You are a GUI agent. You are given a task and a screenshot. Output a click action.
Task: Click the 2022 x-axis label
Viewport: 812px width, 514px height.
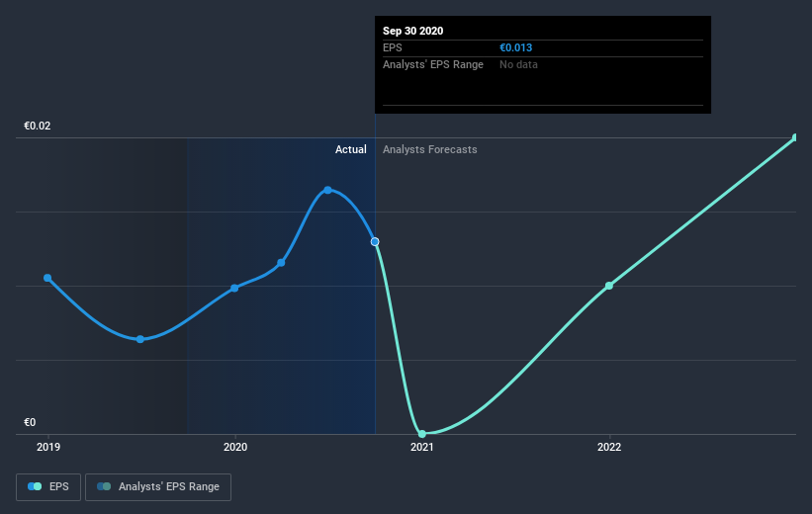click(609, 447)
